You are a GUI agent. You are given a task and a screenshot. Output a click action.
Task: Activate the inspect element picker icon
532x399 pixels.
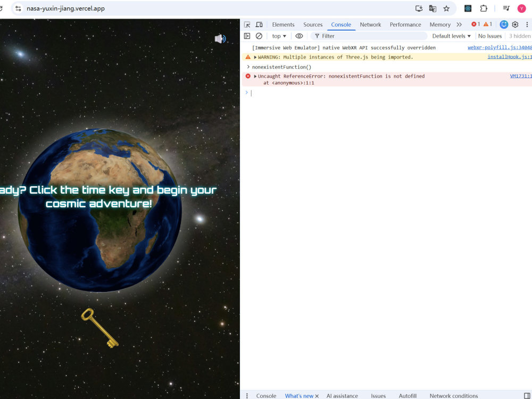coord(247,24)
